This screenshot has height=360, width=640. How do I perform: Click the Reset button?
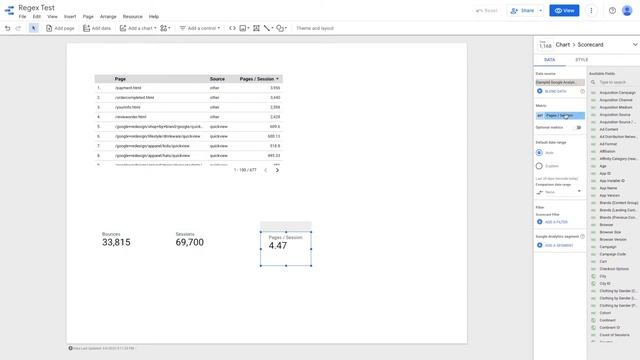coord(487,11)
